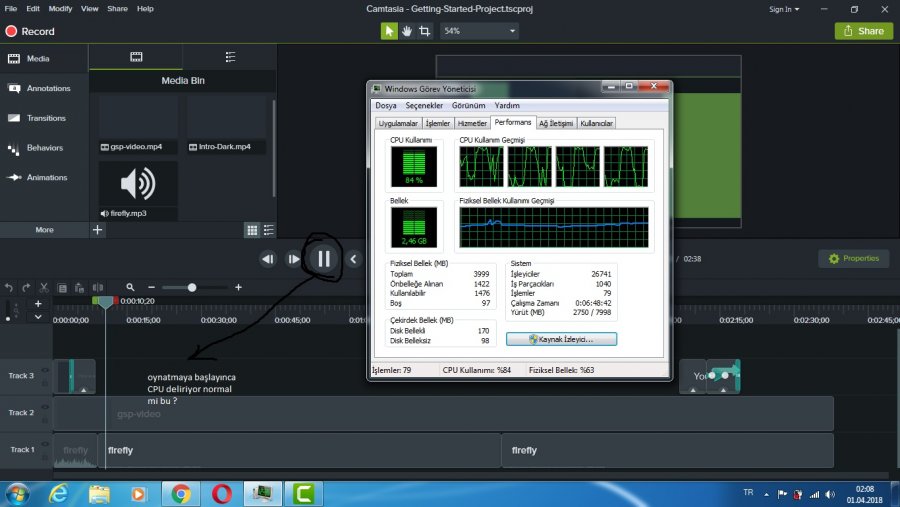
Task: Open the canvas zoom percentage dropdown
Action: 481,31
